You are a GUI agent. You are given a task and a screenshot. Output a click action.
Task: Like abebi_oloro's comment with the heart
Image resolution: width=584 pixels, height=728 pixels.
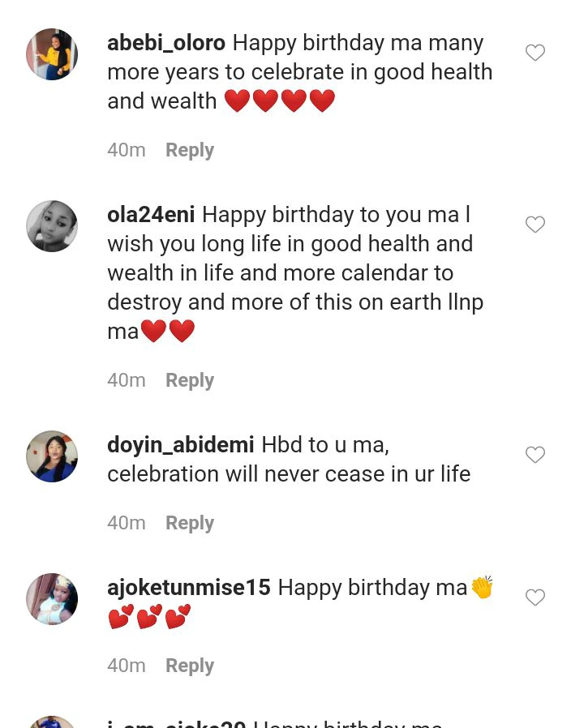(x=535, y=54)
